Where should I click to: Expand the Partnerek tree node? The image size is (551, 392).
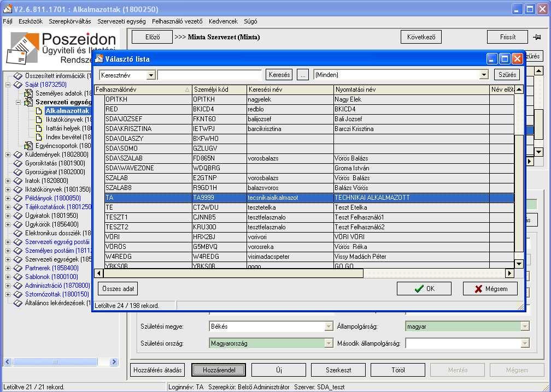pos(8,268)
